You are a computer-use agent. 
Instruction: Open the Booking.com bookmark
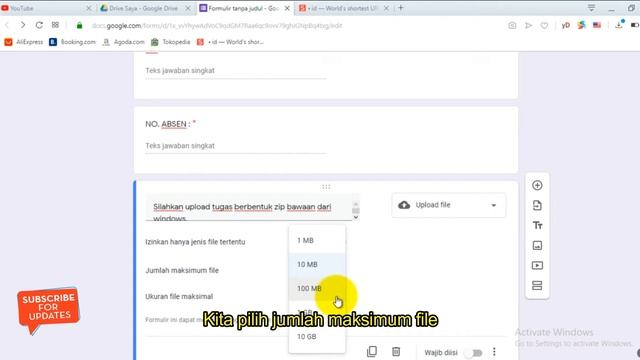tap(72, 42)
